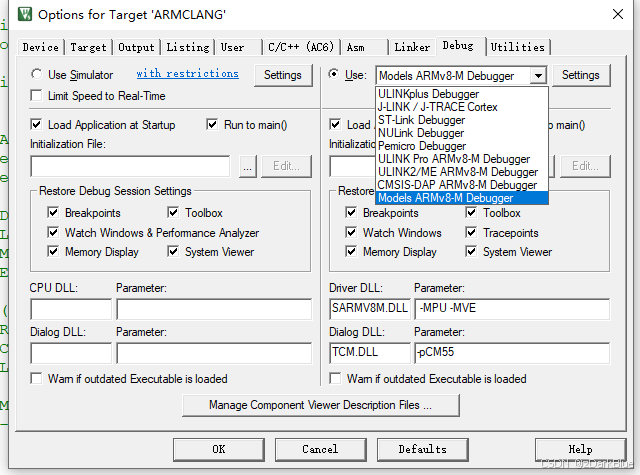Click the Defaults button

[422, 449]
